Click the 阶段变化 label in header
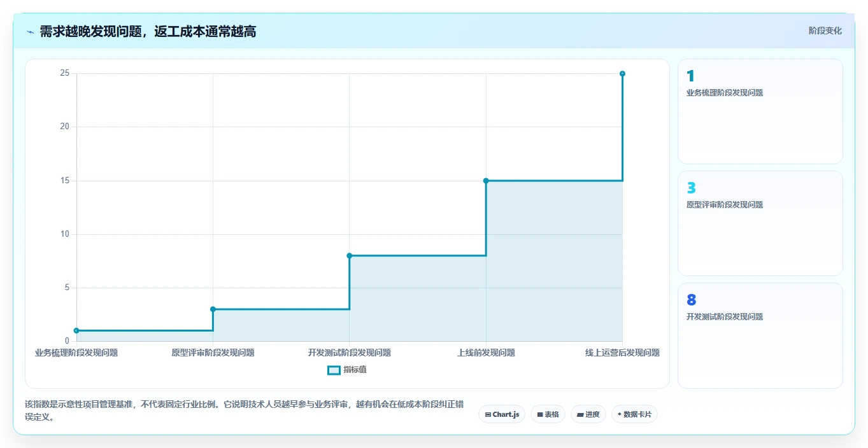Image resolution: width=868 pixels, height=448 pixels. [x=825, y=31]
